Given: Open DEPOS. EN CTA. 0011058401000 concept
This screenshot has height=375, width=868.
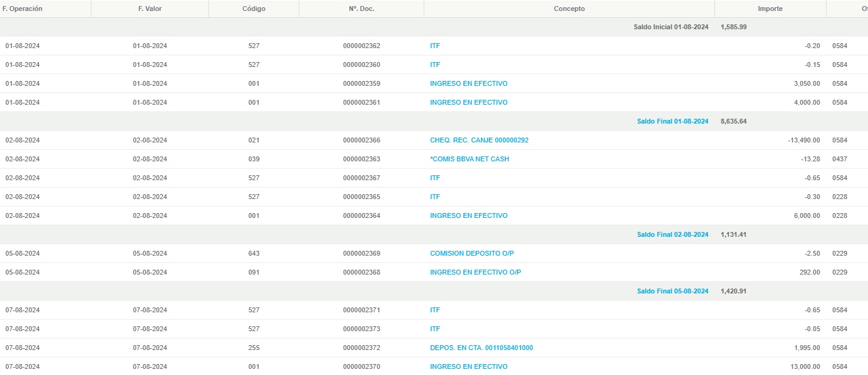Looking at the screenshot, I should coord(482,348).
